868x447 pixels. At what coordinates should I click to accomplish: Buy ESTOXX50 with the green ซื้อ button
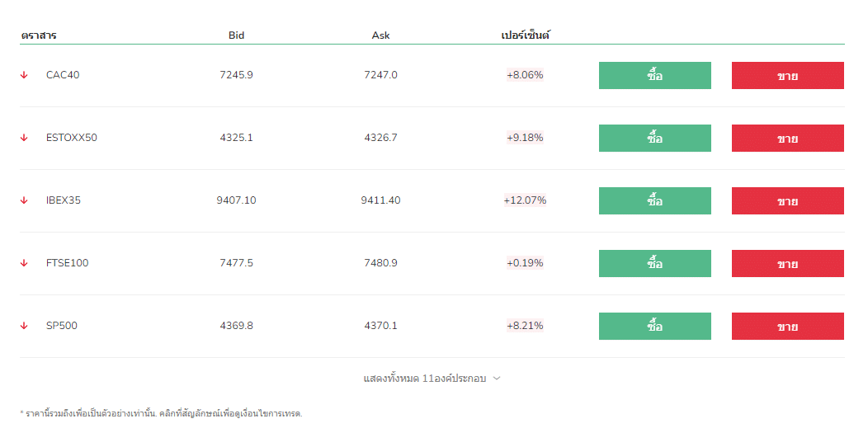point(654,138)
